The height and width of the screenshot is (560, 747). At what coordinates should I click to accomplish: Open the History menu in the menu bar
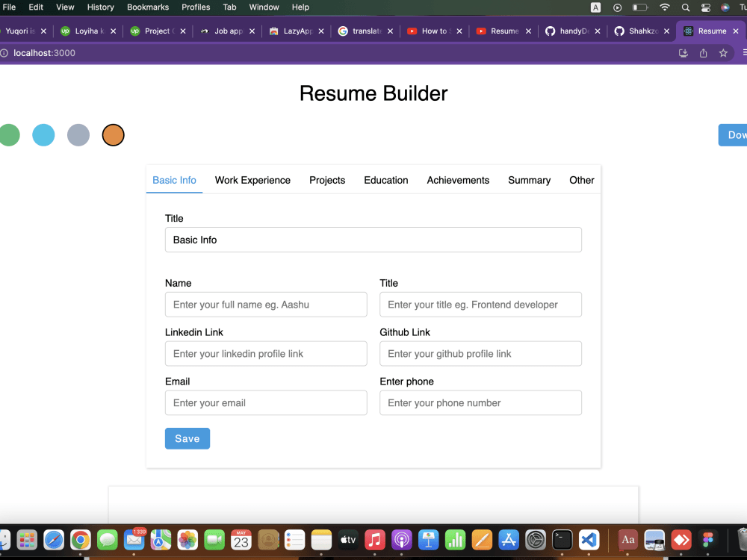(x=101, y=7)
